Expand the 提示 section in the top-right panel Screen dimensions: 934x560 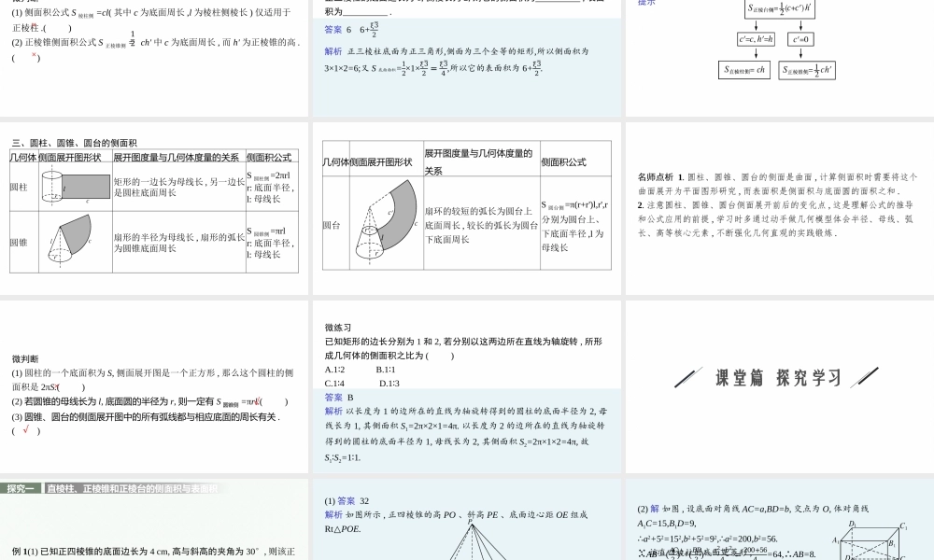click(x=645, y=2)
